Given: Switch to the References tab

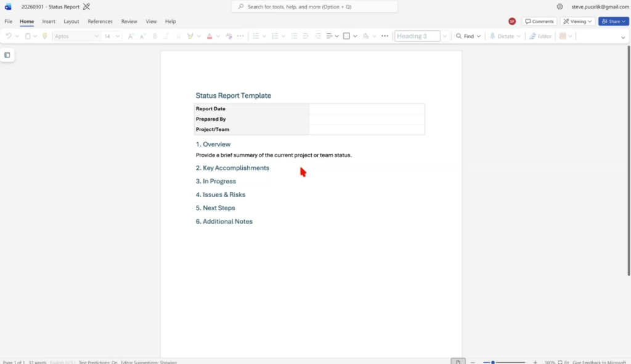Looking at the screenshot, I should coord(100,22).
